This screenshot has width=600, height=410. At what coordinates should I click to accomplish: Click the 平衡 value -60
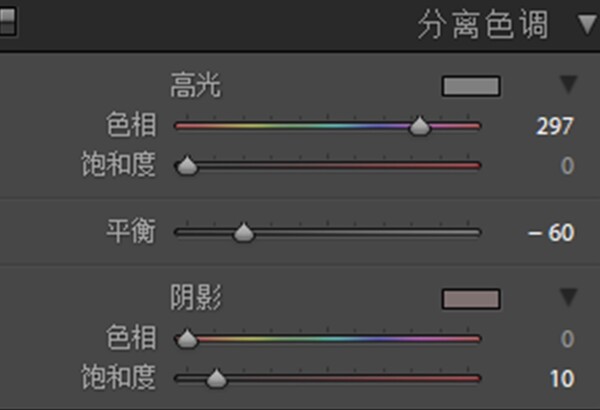(x=551, y=232)
